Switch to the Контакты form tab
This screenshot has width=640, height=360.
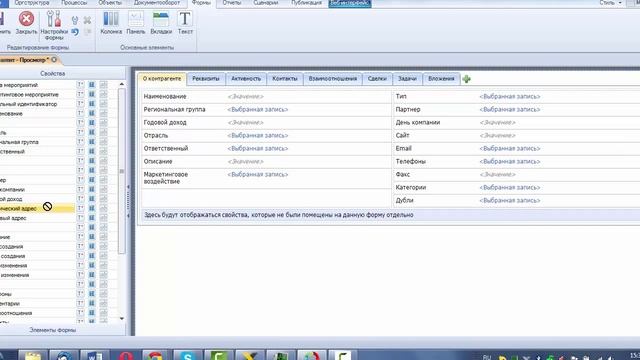(x=284, y=79)
